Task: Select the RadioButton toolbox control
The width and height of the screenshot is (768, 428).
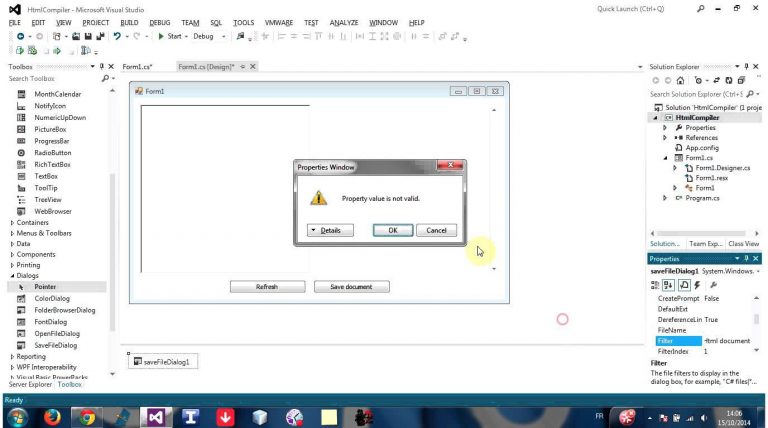Action: [50, 153]
